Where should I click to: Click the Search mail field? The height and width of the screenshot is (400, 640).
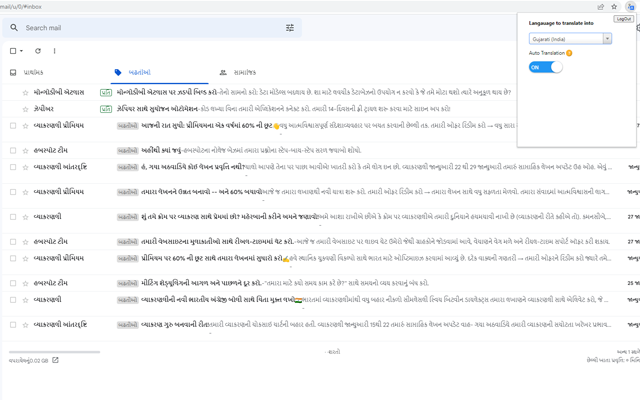tap(152, 28)
